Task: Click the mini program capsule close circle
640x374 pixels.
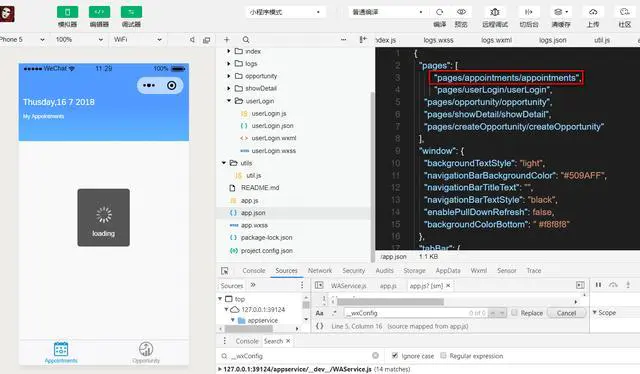Action: click(171, 85)
